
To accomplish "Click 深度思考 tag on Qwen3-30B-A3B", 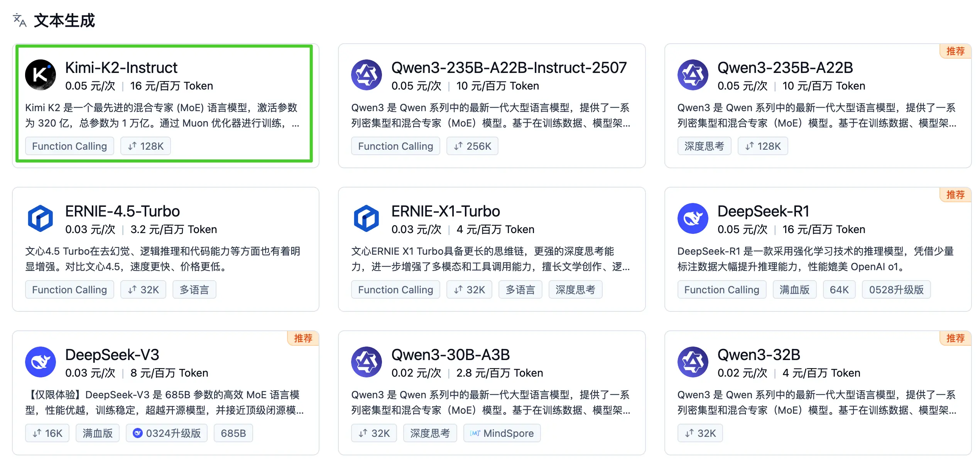I will (430, 433).
